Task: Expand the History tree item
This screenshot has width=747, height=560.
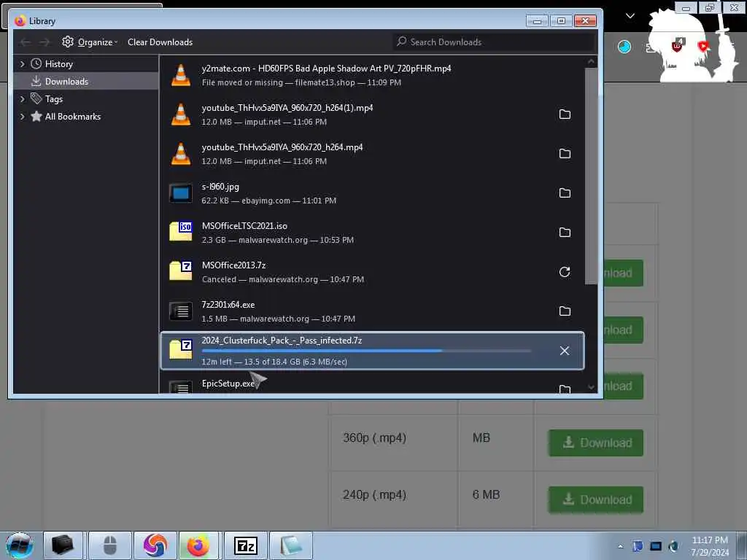Action: tap(22, 64)
